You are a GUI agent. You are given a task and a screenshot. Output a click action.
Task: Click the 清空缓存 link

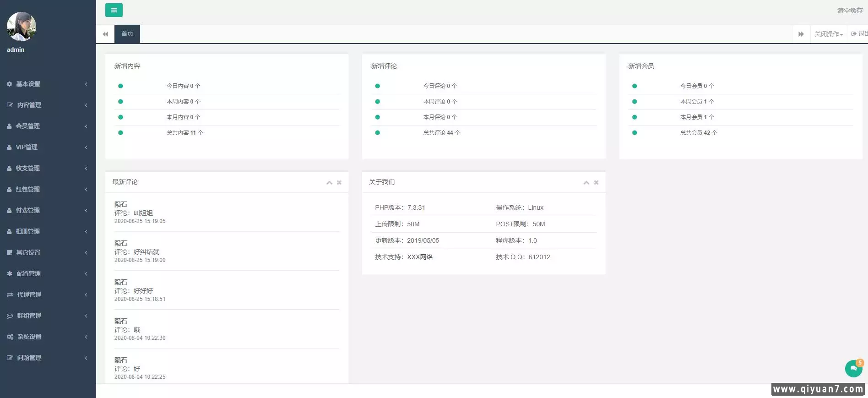[850, 11]
